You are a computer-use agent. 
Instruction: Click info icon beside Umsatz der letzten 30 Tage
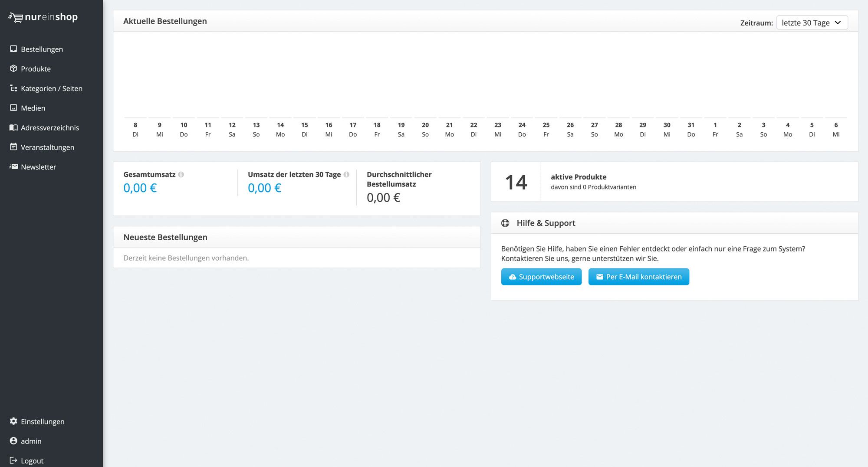click(346, 174)
